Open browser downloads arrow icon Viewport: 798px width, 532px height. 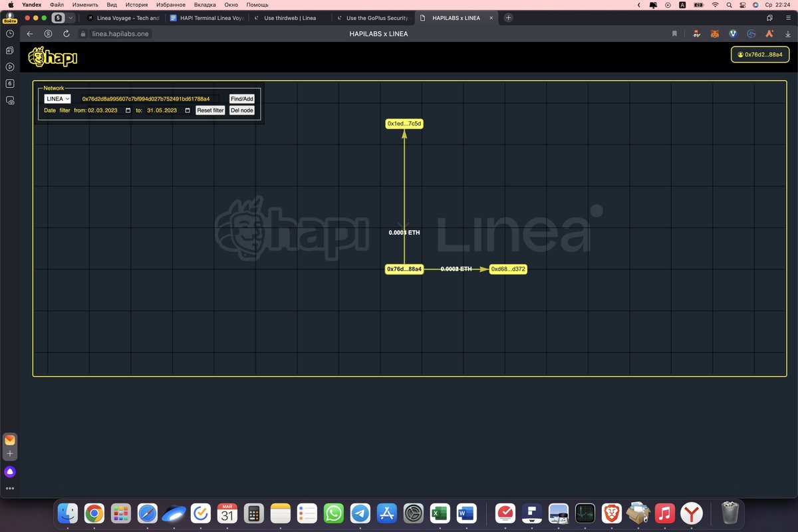pyautogui.click(x=788, y=33)
